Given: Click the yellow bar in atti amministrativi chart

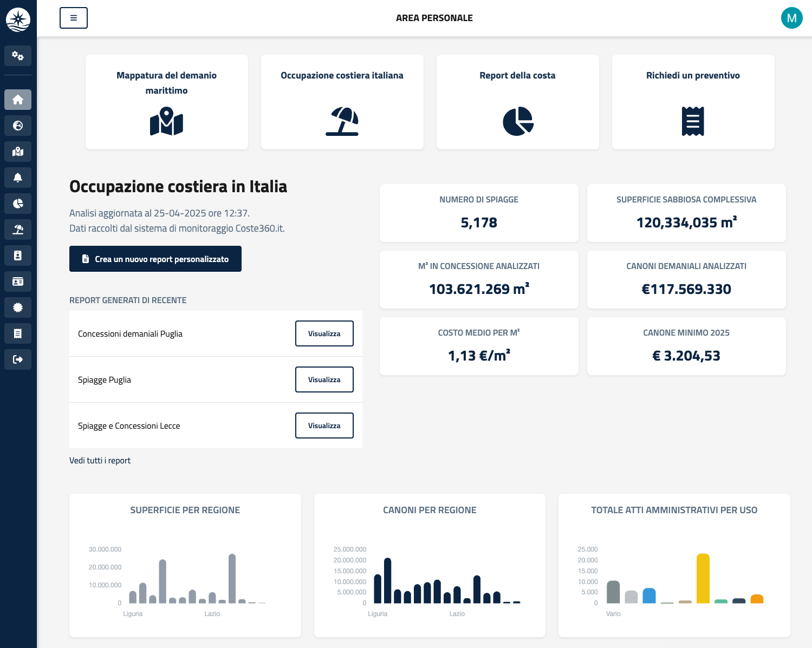Looking at the screenshot, I should point(703,578).
